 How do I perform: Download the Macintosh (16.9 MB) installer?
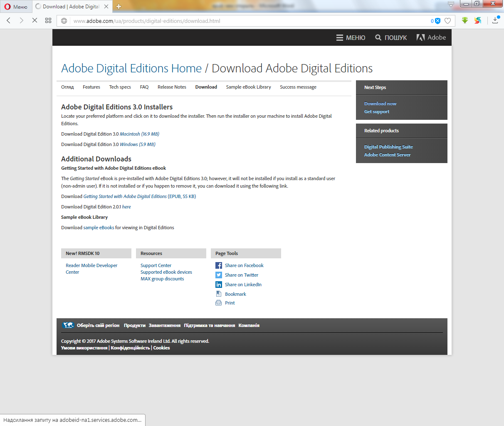pos(139,134)
